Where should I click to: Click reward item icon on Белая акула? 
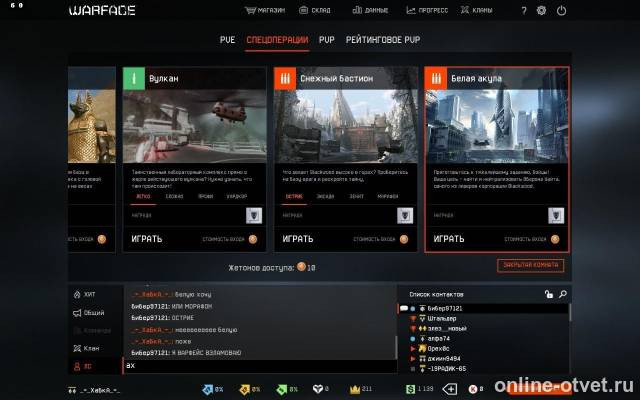tap(556, 216)
